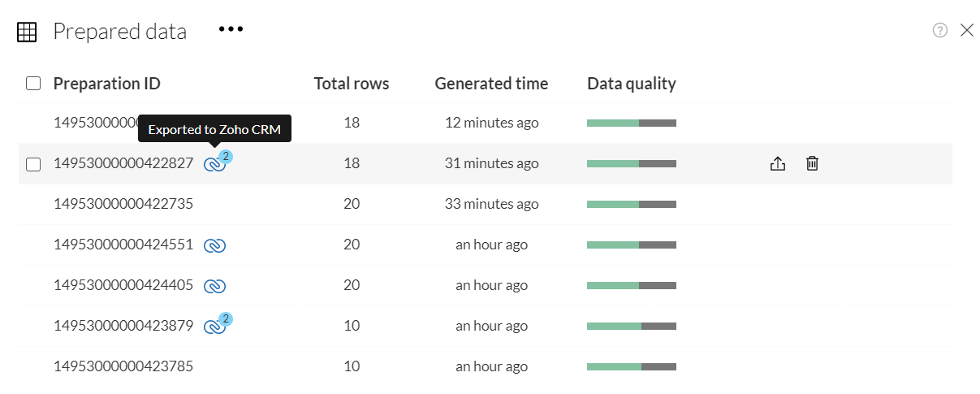Check the box for preparation 14953000000422827
The width and height of the screenshot is (980, 394).
[x=33, y=164]
